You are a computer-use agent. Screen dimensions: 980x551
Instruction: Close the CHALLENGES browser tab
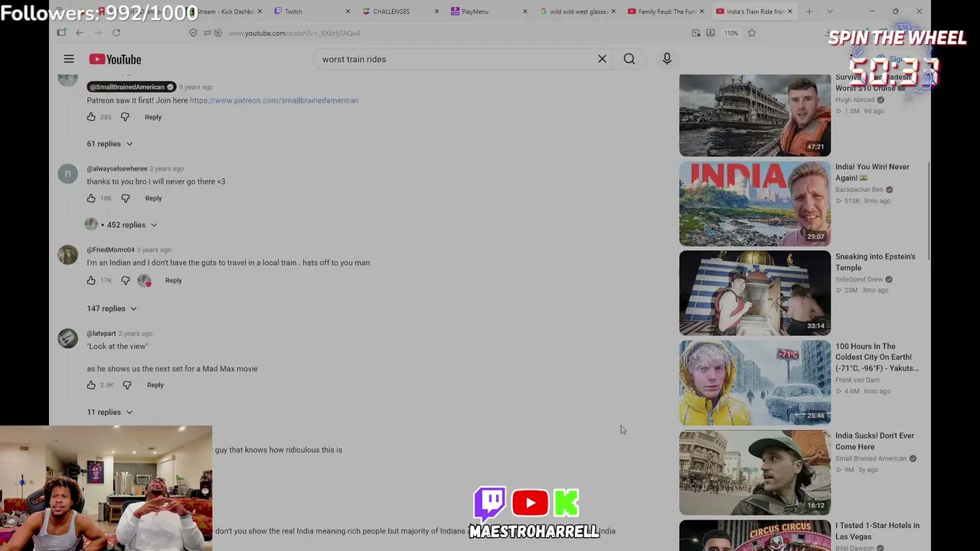coord(436,11)
